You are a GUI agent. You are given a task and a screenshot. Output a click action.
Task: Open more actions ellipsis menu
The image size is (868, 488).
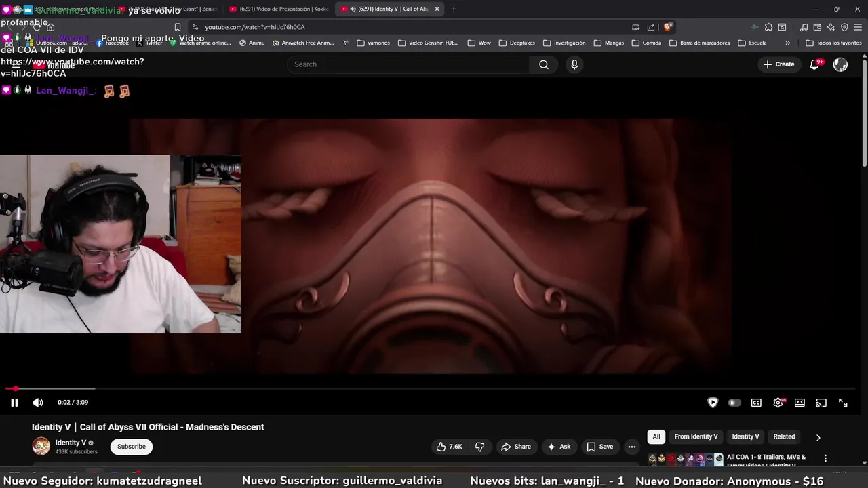pos(632,447)
